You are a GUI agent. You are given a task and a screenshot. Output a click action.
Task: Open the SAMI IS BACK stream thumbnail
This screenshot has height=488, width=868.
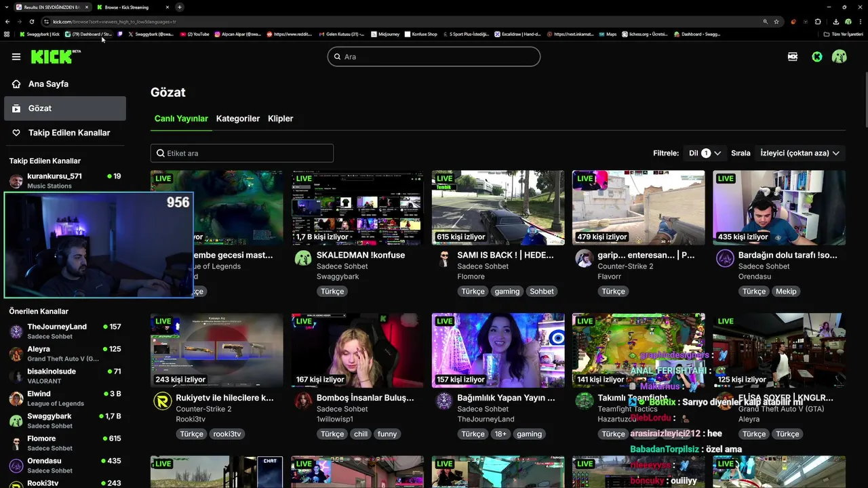[x=498, y=207]
